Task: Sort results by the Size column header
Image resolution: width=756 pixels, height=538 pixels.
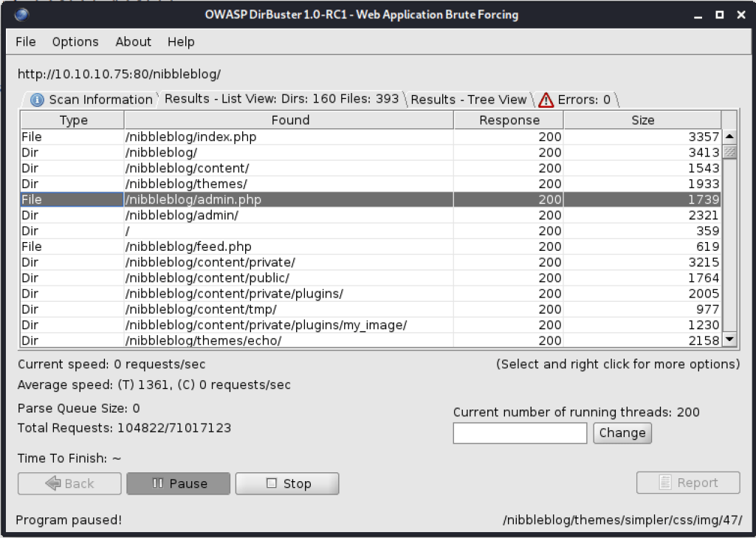Action: click(642, 120)
